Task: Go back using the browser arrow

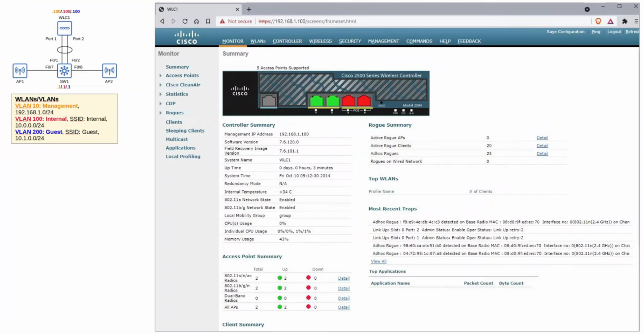Action: pos(162,21)
